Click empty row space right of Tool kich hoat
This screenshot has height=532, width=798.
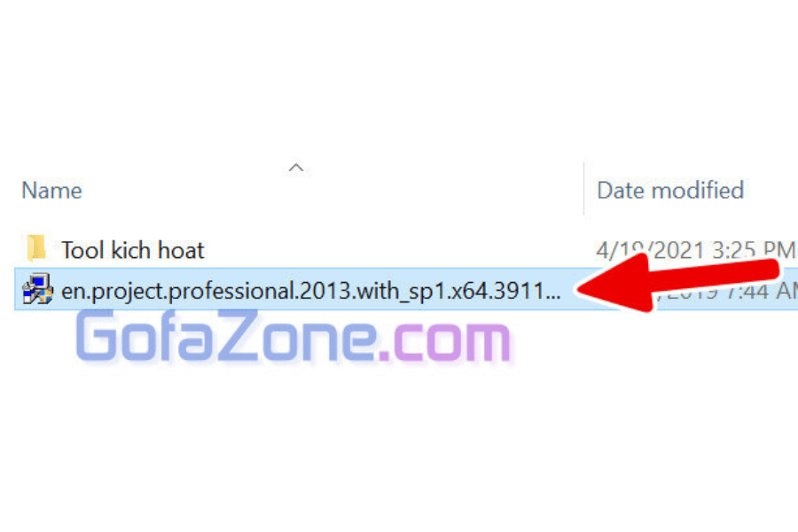click(392, 250)
